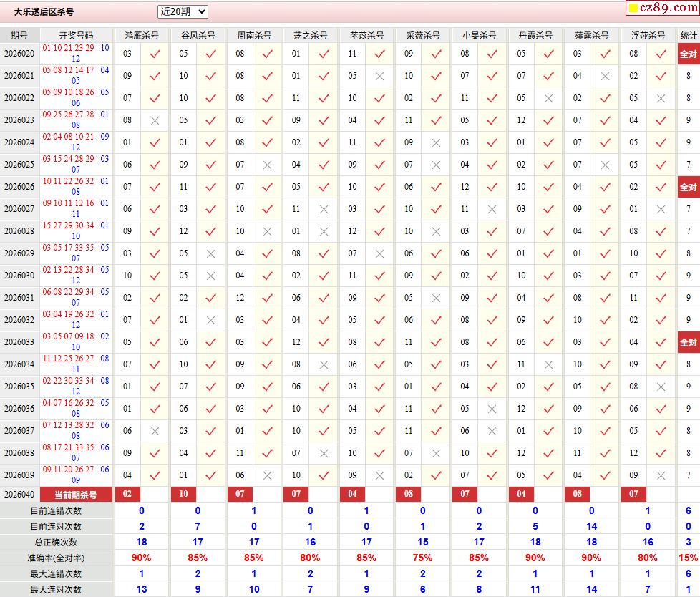Click the cross mark in 丹霞杀号 row 2026022
The height and width of the screenshot is (597, 700).
tap(548, 98)
